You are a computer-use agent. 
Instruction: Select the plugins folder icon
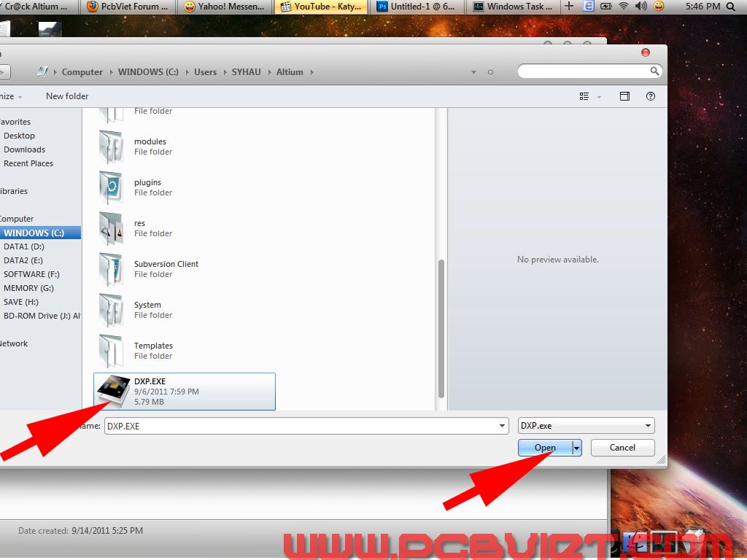pos(112,187)
